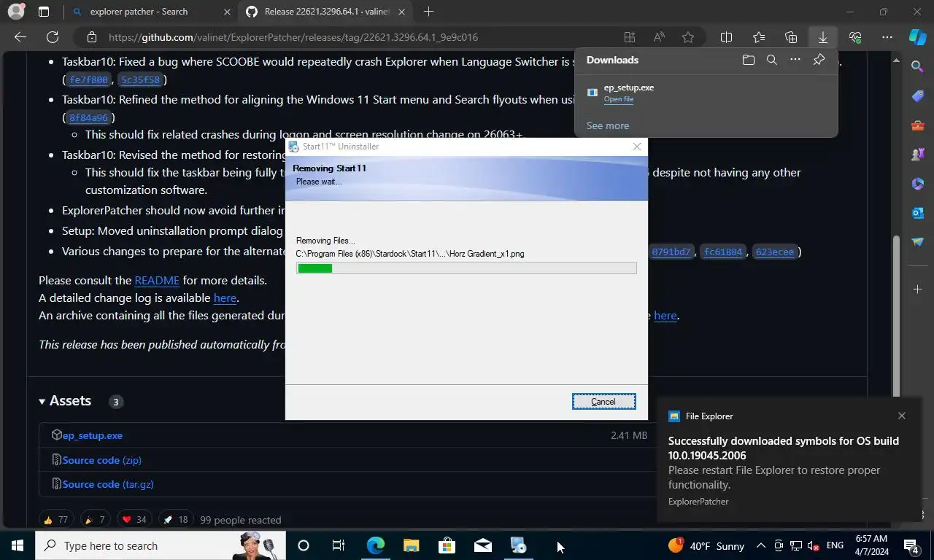Open split screen view

point(727,37)
